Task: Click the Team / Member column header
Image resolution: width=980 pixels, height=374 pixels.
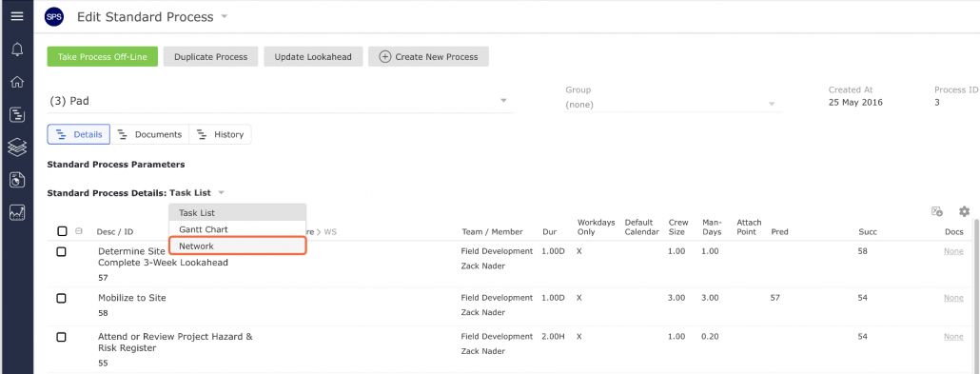Action: click(493, 231)
